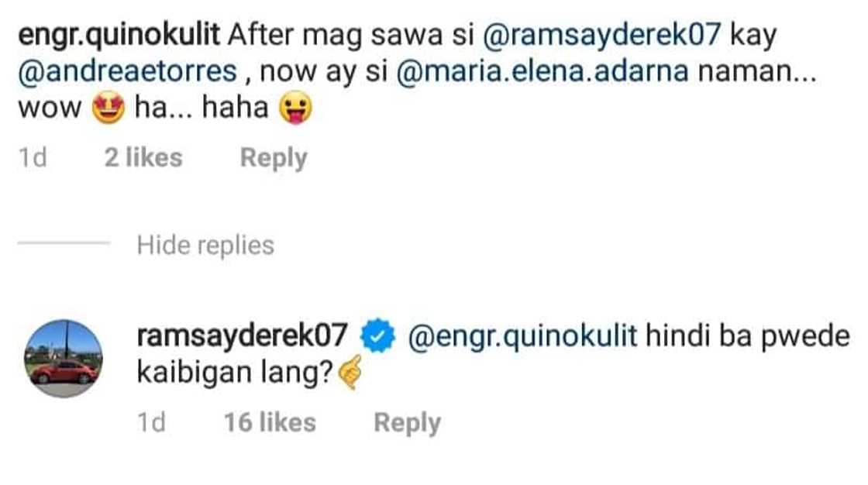Click the star-eyes emoji in the comment
Screen dimensions: 868x485
click(x=108, y=108)
